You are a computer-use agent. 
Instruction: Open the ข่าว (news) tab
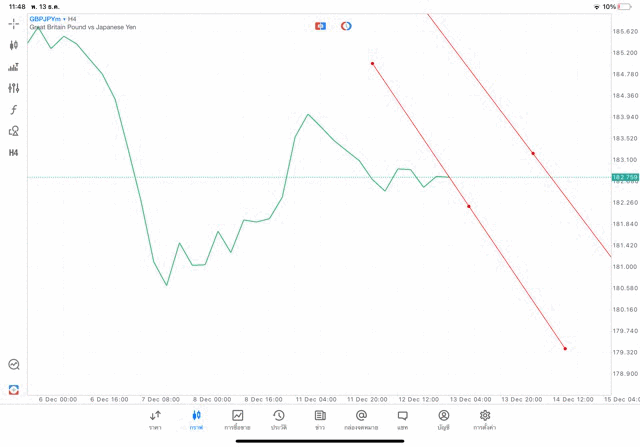pos(320,420)
